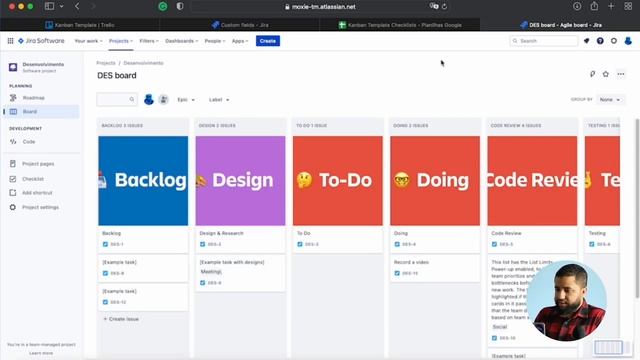
Task: Click the Projects breadcrumb link
Action: click(x=106, y=63)
